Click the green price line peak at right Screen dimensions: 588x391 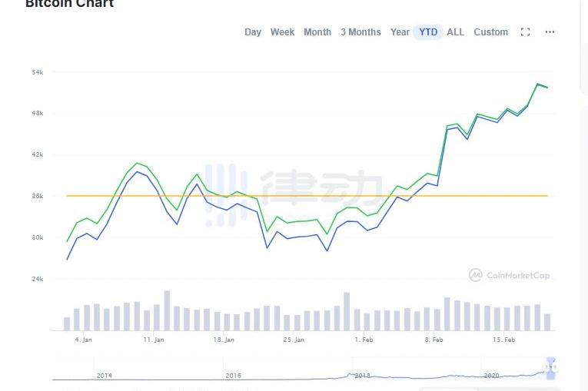(538, 84)
